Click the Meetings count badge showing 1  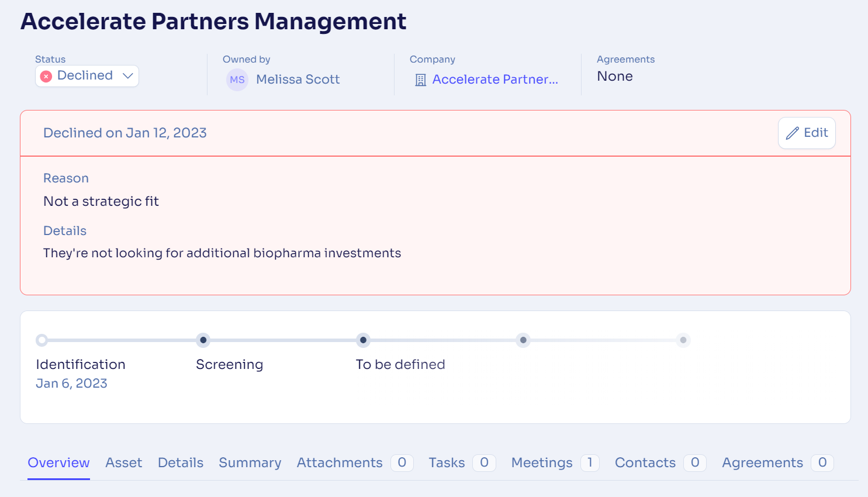[x=590, y=463]
